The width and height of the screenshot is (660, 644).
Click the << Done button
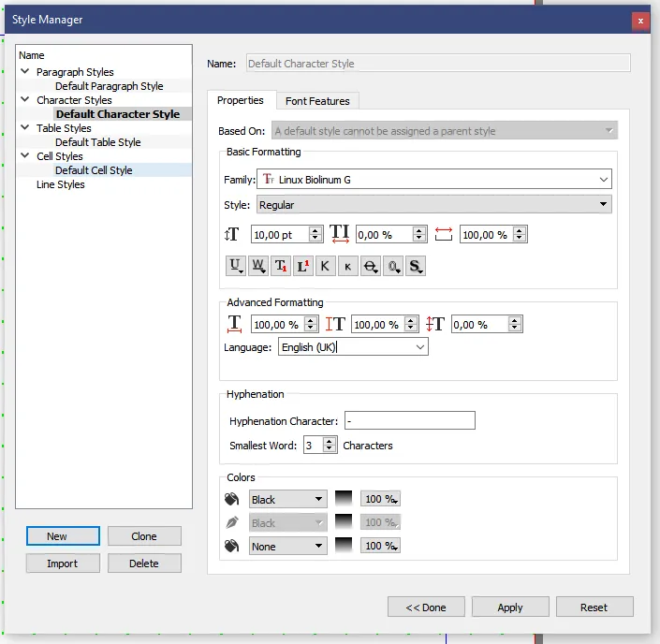click(426, 607)
